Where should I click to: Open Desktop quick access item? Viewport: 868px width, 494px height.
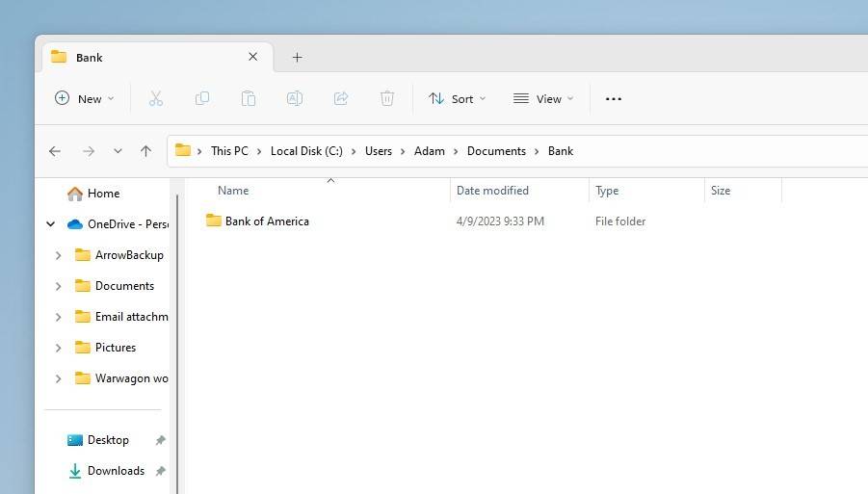(x=108, y=440)
